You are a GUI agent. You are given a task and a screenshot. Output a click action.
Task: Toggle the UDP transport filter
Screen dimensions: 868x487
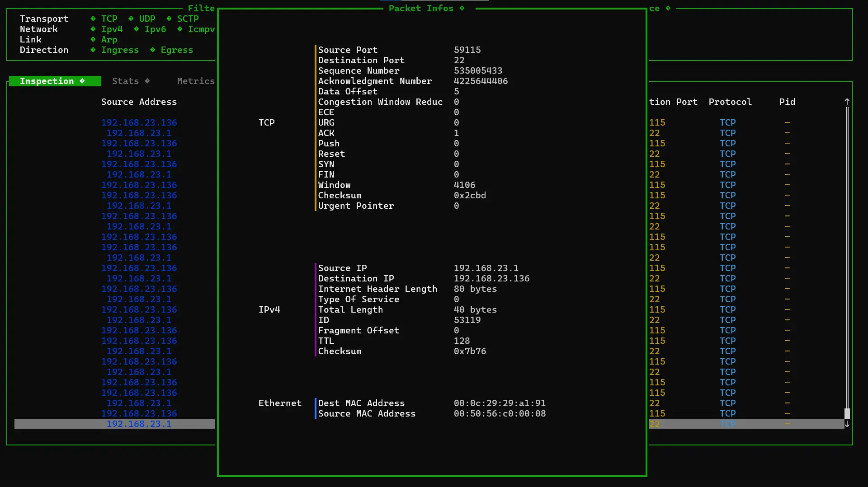pos(147,19)
